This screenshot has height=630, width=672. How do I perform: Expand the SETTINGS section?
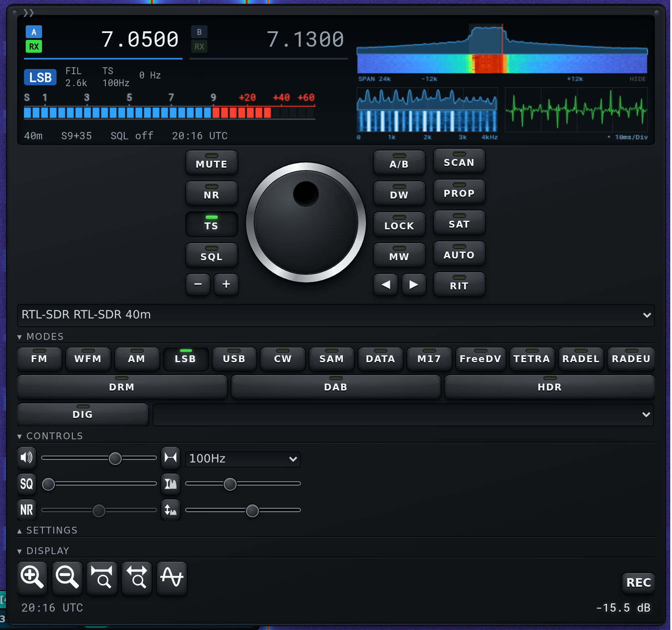pos(48,531)
